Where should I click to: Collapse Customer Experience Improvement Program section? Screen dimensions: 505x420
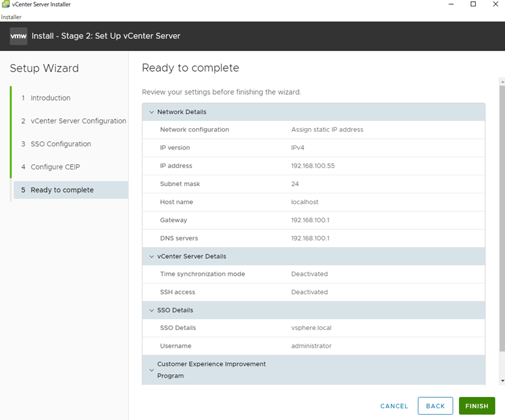[151, 370]
